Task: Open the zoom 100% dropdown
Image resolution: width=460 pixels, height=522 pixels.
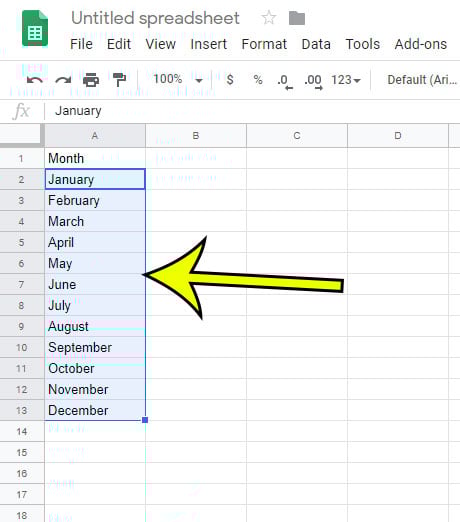Action: tap(178, 80)
